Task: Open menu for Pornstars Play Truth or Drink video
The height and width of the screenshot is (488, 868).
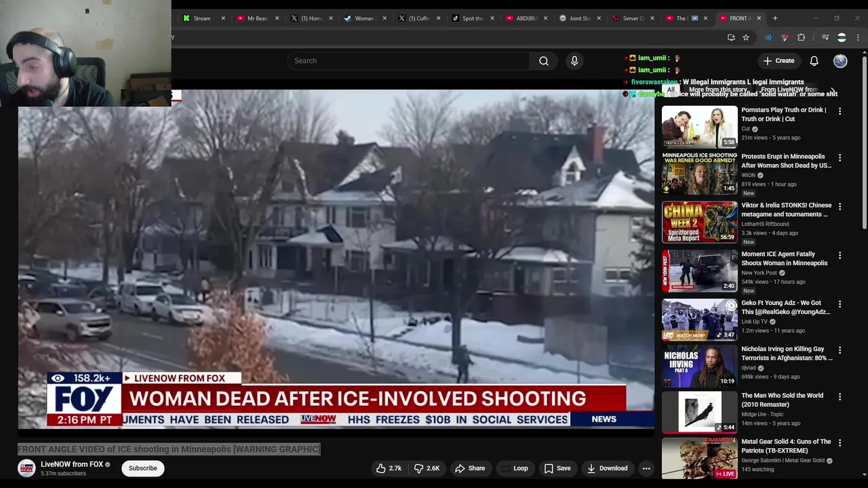Action: [x=840, y=111]
